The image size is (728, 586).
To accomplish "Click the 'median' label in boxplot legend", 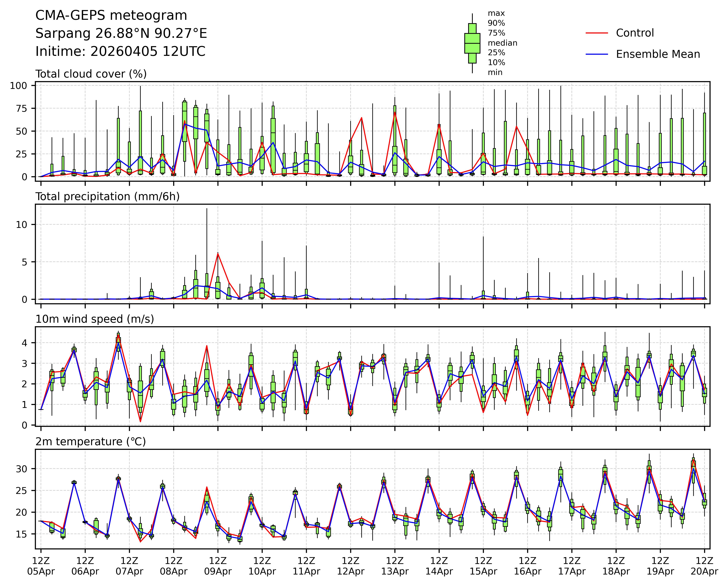I will pos(502,43).
